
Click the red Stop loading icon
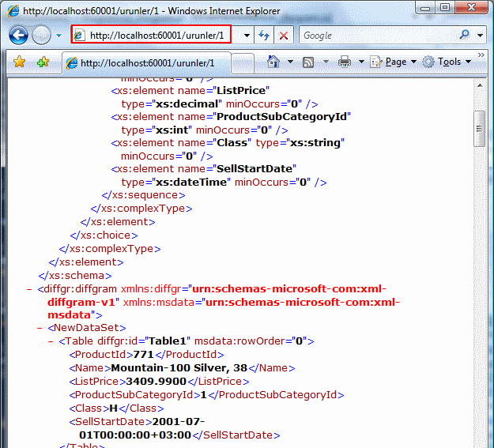pyautogui.click(x=283, y=36)
